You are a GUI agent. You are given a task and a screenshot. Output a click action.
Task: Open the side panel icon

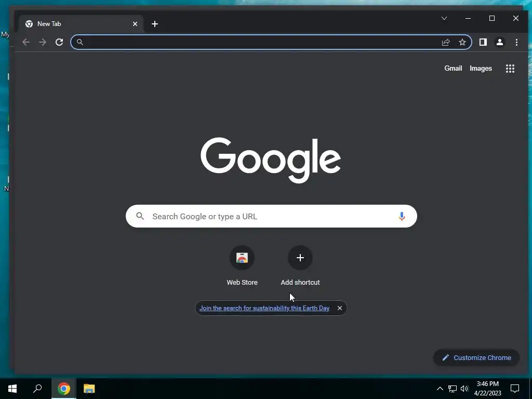click(483, 42)
